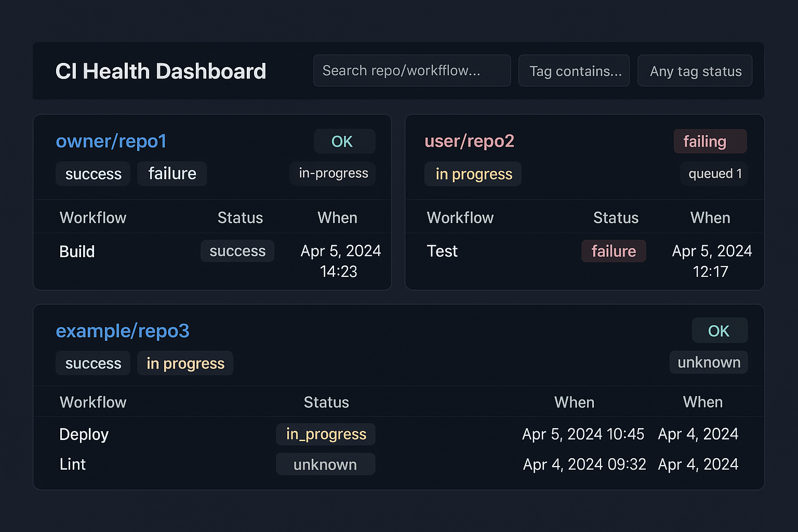The width and height of the screenshot is (798, 532).
Task: Click the failing badge for user/repo2
Action: [710, 141]
